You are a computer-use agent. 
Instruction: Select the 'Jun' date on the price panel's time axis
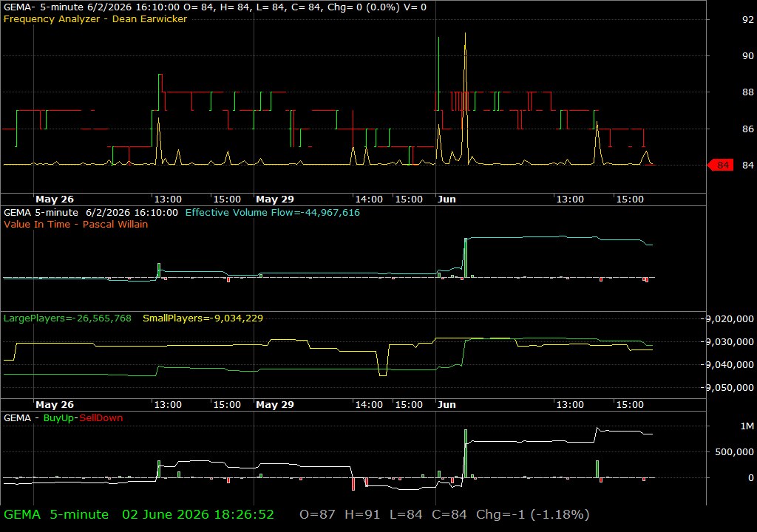tap(447, 199)
